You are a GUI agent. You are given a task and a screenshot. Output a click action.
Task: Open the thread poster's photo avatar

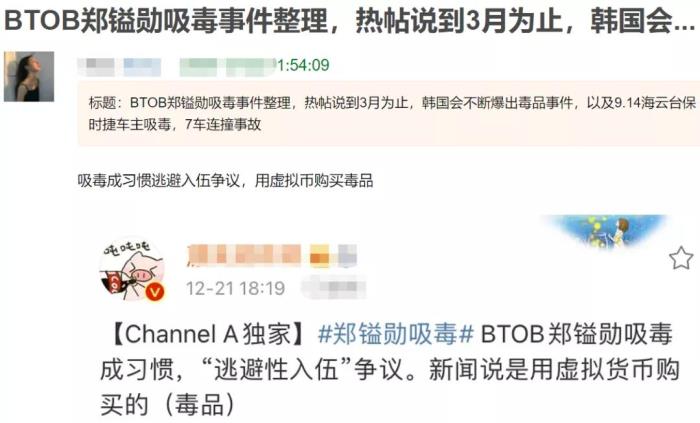29,76
